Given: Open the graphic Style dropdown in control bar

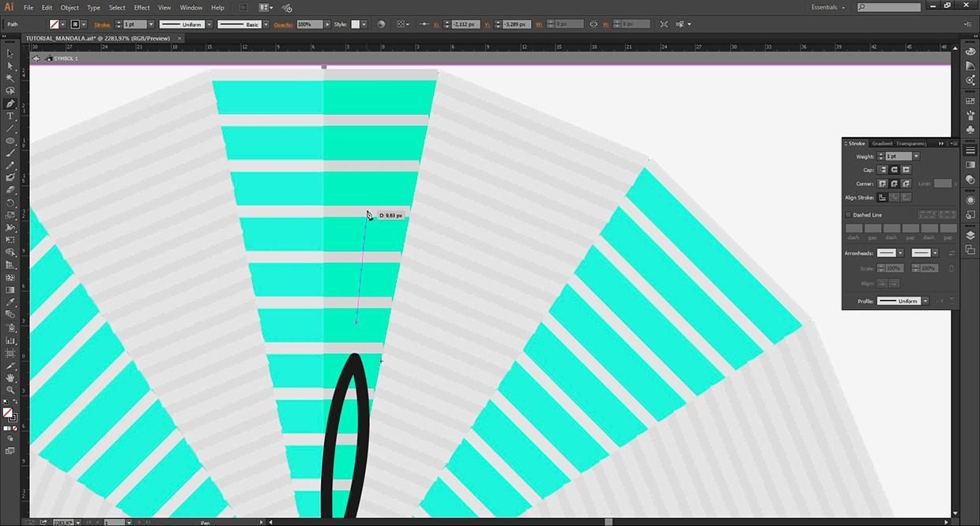Looking at the screenshot, I should [x=365, y=25].
